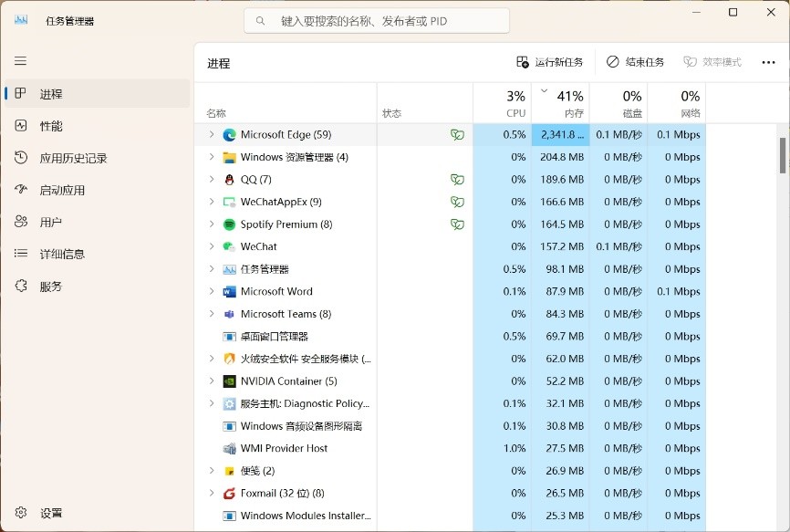Click the process search input field
790x532 pixels.
(376, 20)
